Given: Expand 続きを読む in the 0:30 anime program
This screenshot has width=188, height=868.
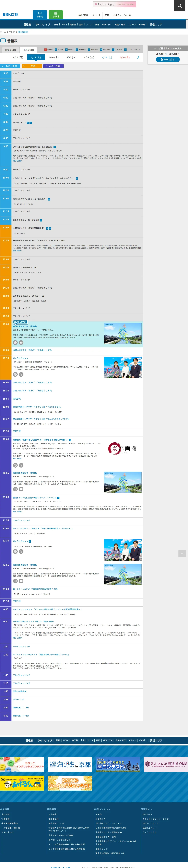Looking at the screenshot, I should (17, 638).
